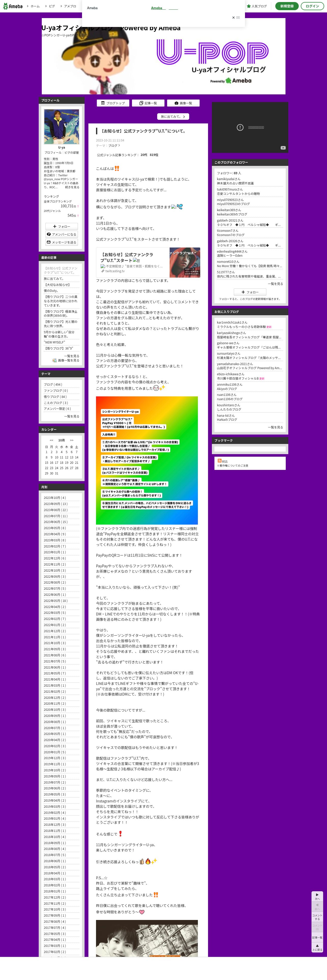This screenshot has height=980, width=327.
Task: Open the アメブロ header link
Action: 70,6
